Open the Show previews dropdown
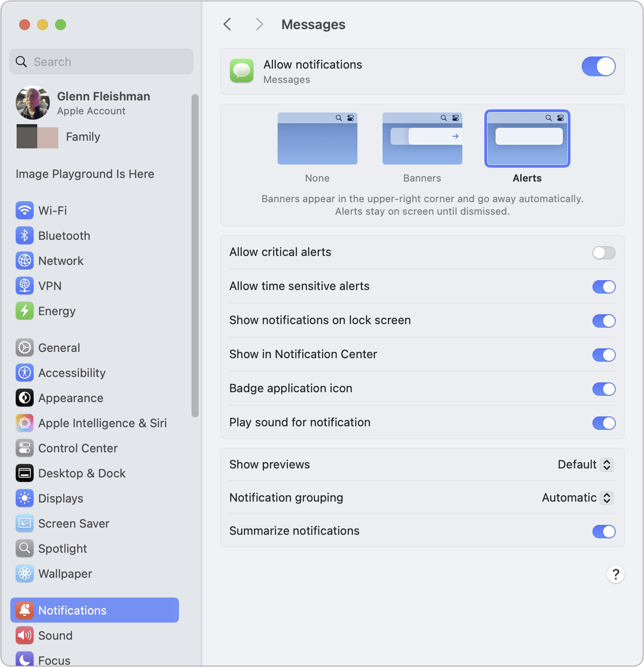Image resolution: width=644 pixels, height=667 pixels. tap(585, 464)
